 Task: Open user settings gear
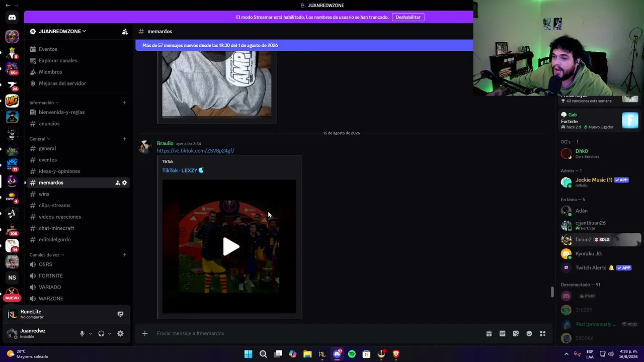[x=120, y=333]
